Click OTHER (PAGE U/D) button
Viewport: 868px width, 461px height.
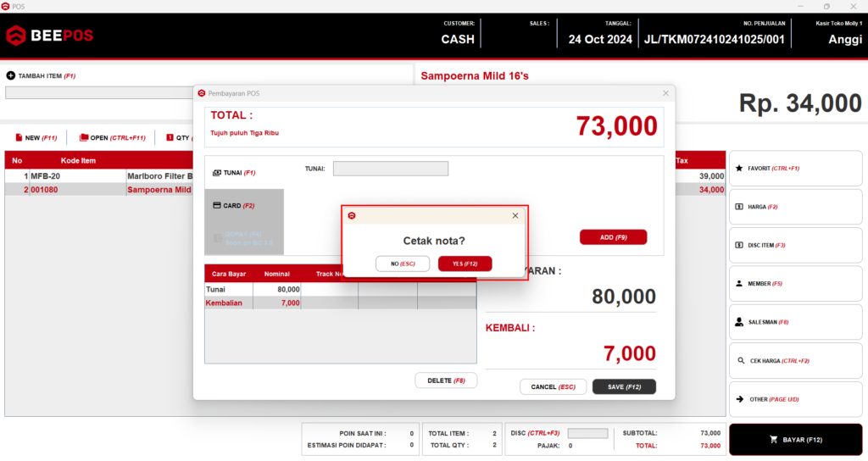coord(795,399)
